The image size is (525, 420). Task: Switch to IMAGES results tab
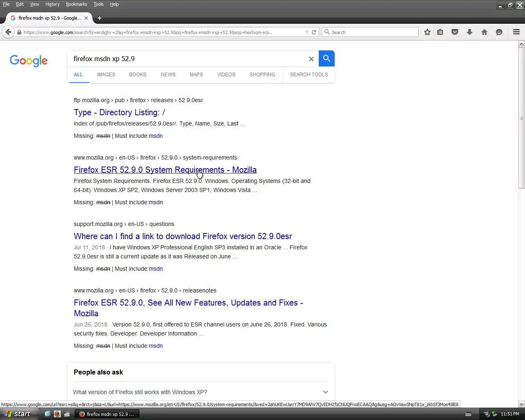[x=106, y=75]
